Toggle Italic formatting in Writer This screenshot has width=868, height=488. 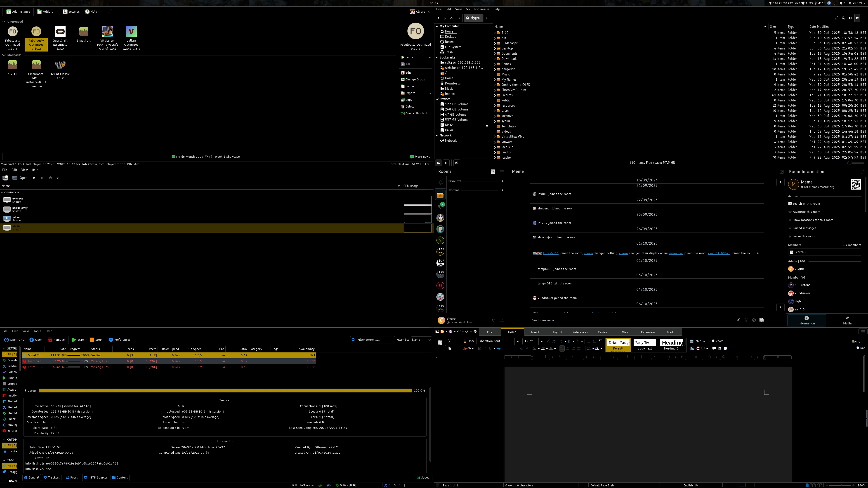point(485,349)
